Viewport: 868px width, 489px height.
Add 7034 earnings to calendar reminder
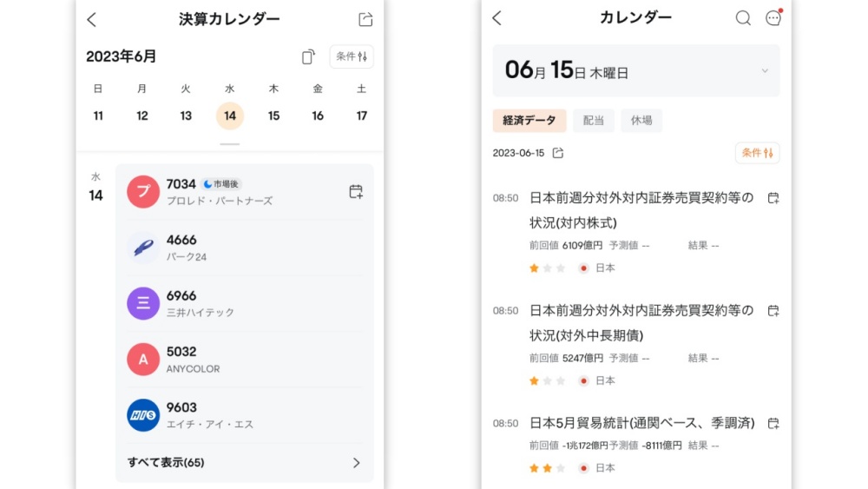(356, 192)
